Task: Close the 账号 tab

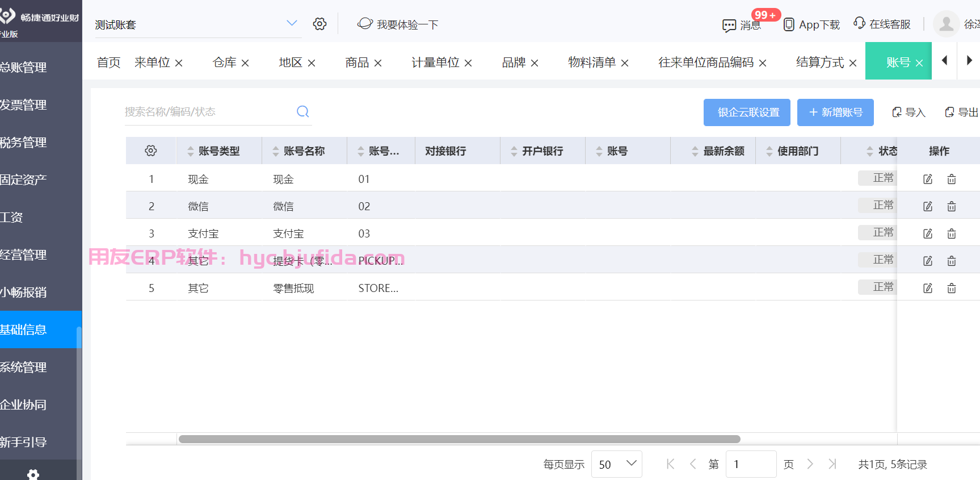Action: (919, 63)
